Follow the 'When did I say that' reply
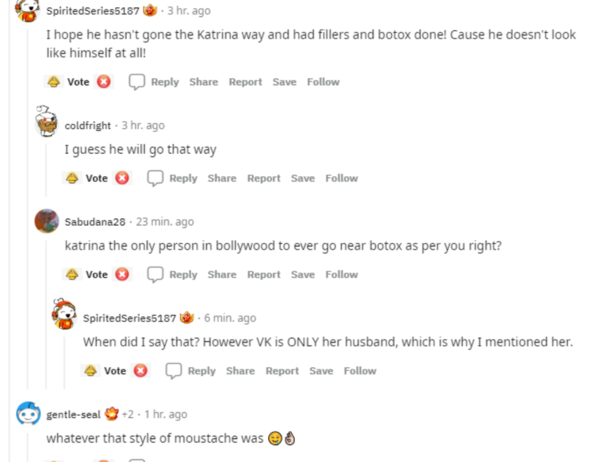This screenshot has width=616, height=462. [360, 371]
